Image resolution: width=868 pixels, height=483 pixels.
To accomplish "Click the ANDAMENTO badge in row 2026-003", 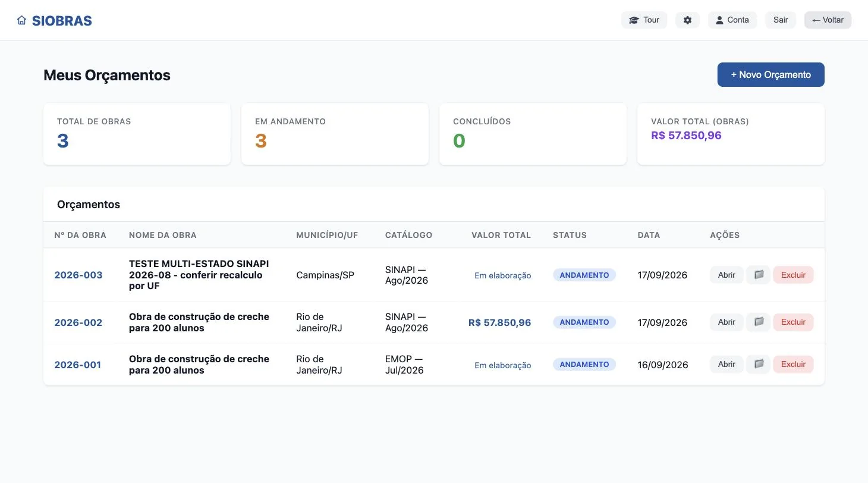I will pos(584,275).
